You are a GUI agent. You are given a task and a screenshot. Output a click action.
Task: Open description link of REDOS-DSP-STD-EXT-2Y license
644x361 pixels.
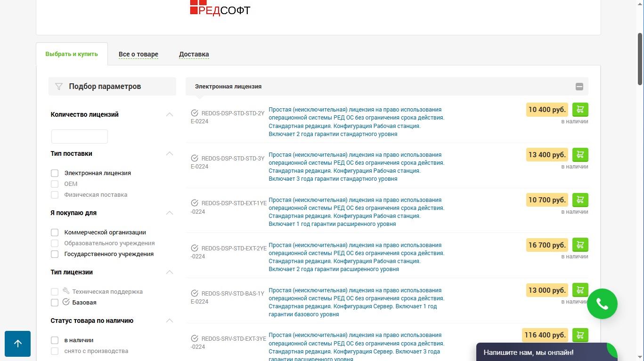point(357,257)
